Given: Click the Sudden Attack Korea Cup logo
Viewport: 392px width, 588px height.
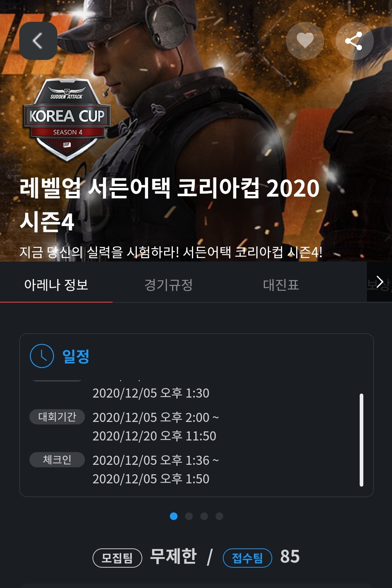Looking at the screenshot, I should tap(67, 120).
